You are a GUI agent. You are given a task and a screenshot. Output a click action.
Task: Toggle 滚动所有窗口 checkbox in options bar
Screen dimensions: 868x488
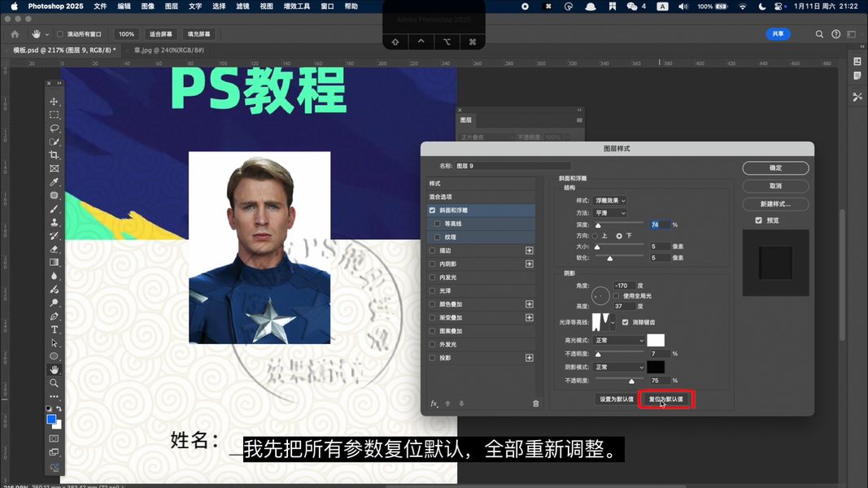click(59, 33)
